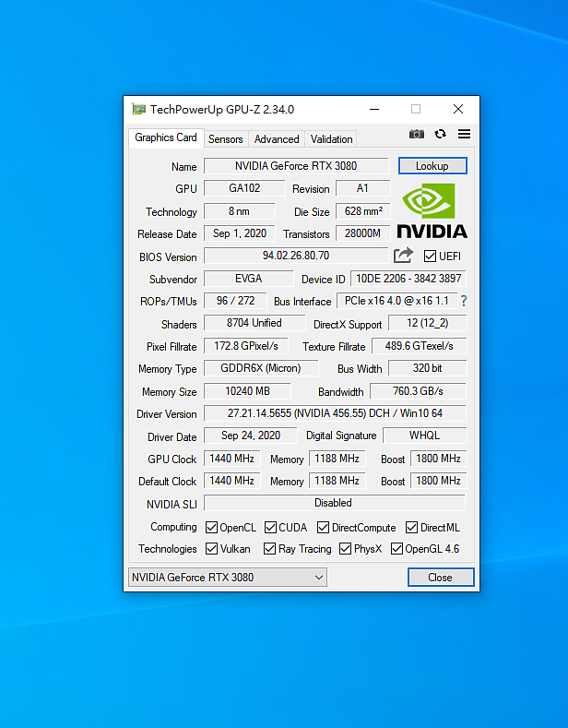Click the Bus Interface field PCIe x16 4.0

396,301
